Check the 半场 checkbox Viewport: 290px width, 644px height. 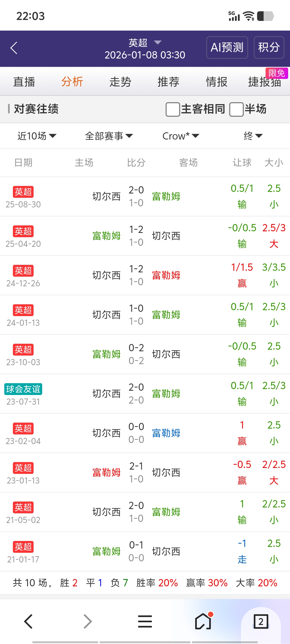point(236,109)
